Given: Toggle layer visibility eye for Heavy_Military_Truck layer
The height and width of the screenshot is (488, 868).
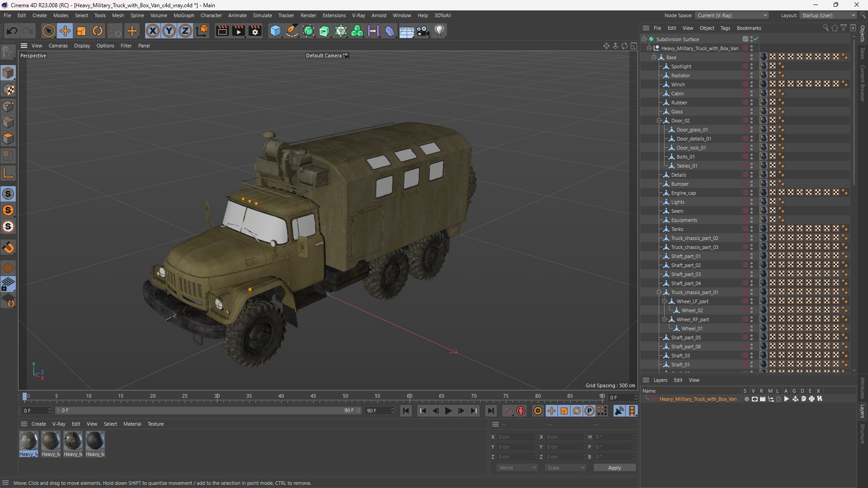Looking at the screenshot, I should tap(755, 399).
